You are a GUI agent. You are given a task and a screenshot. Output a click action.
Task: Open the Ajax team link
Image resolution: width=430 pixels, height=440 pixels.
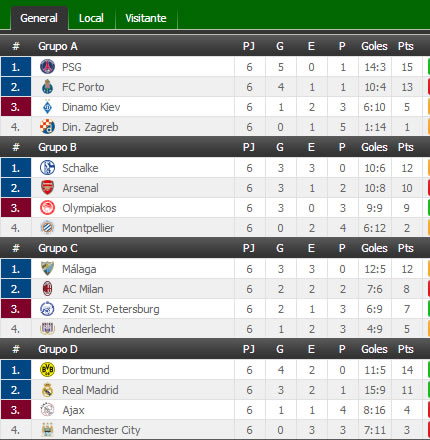point(73,410)
